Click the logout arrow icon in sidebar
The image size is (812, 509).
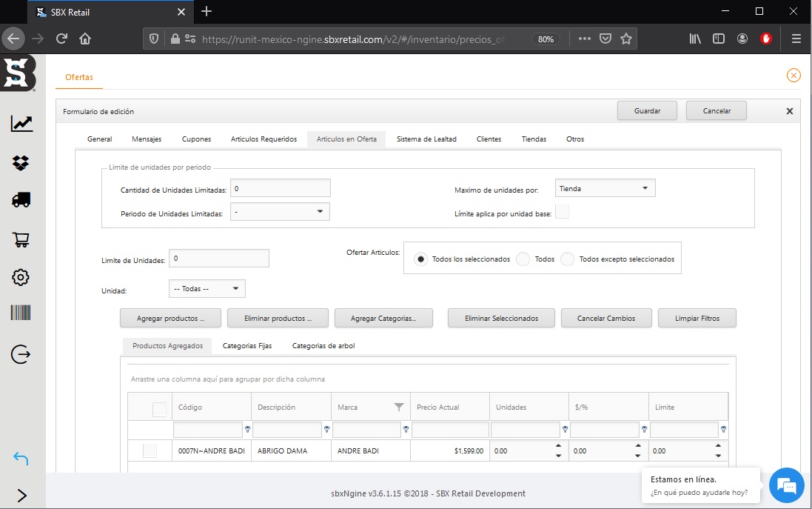point(21,355)
